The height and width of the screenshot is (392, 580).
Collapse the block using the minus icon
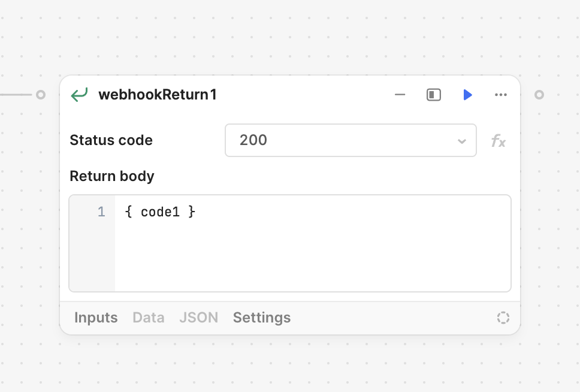click(400, 95)
